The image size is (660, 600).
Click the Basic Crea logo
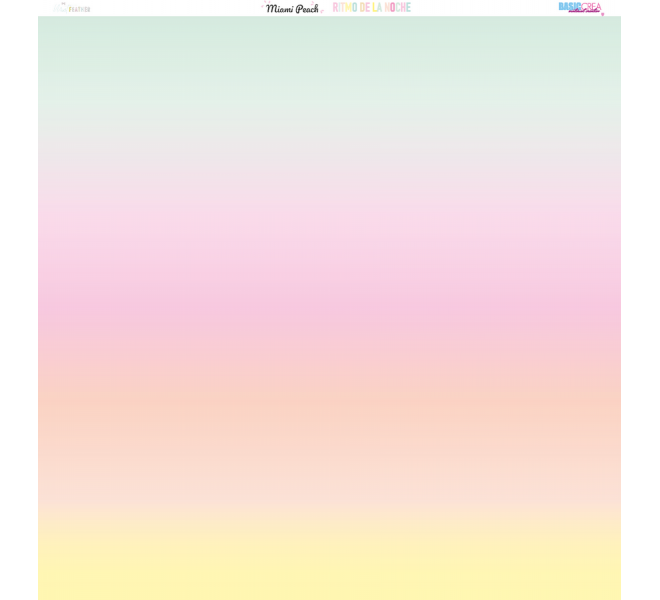click(580, 7)
